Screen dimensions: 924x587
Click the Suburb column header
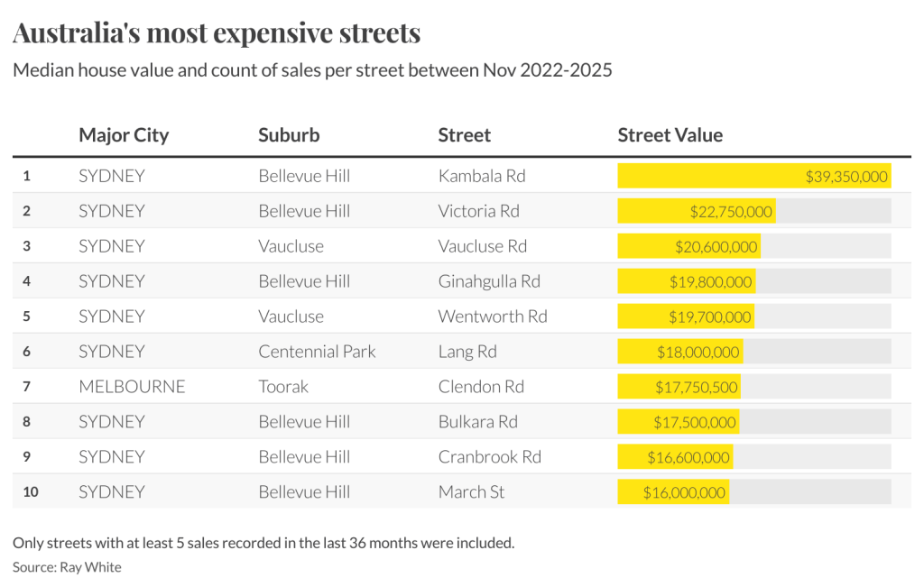[x=289, y=135]
